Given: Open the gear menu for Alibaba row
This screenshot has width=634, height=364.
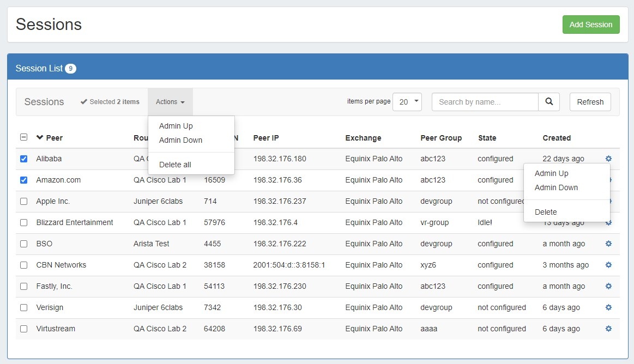Looking at the screenshot, I should [x=608, y=159].
